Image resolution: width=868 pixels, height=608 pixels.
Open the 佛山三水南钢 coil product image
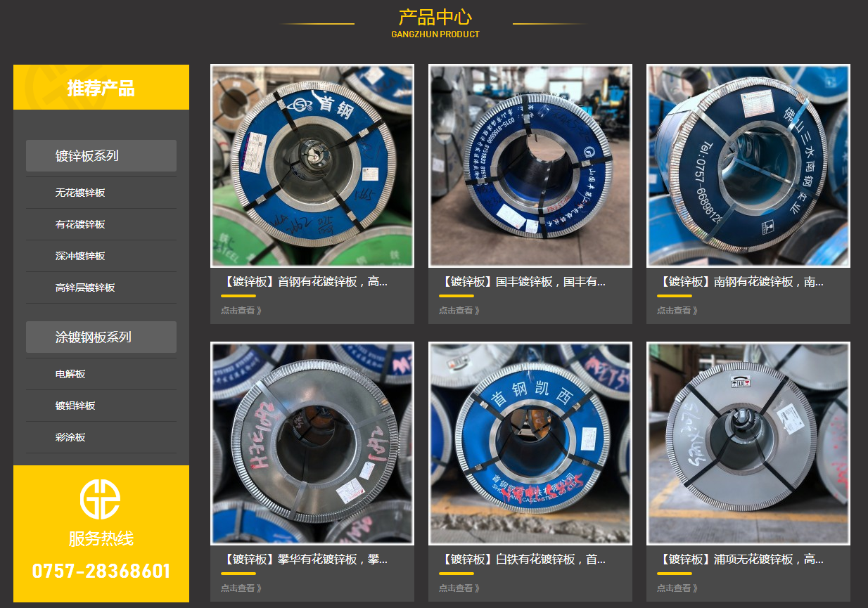[x=748, y=166]
